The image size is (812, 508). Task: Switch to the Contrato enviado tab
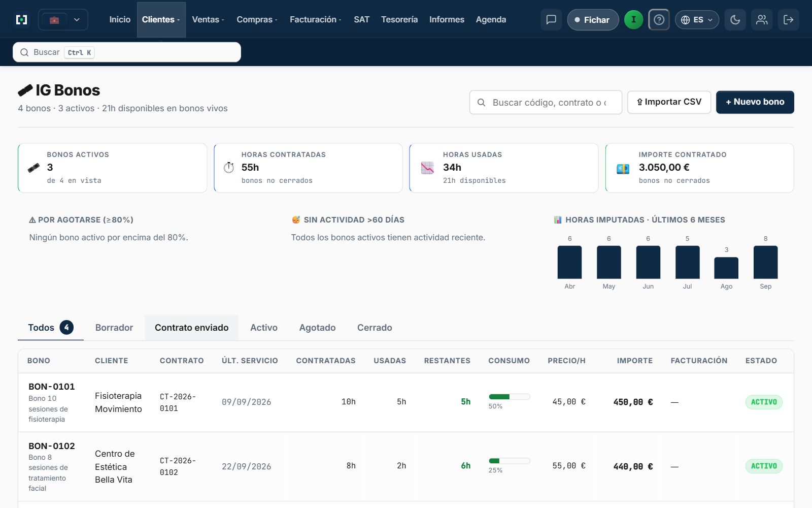click(192, 328)
